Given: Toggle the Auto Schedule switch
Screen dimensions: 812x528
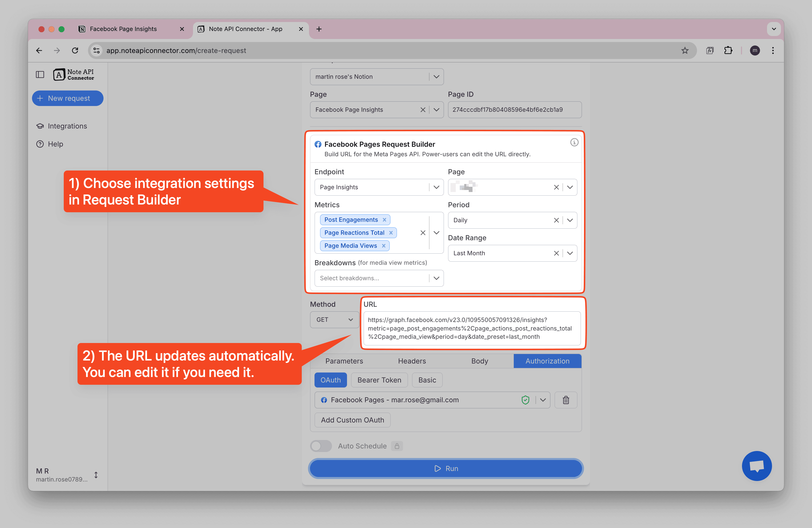Looking at the screenshot, I should (x=321, y=446).
